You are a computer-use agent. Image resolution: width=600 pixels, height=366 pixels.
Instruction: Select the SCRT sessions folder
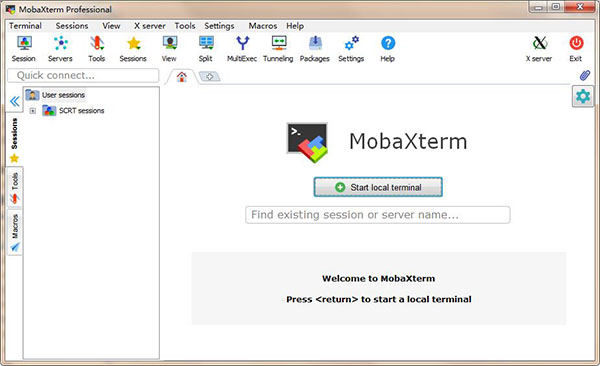73,111
